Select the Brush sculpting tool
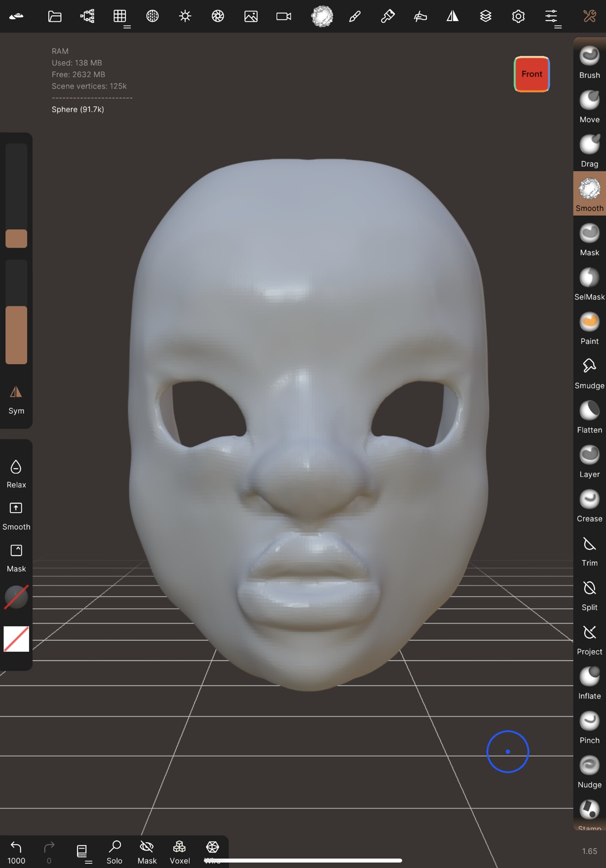 click(x=589, y=62)
